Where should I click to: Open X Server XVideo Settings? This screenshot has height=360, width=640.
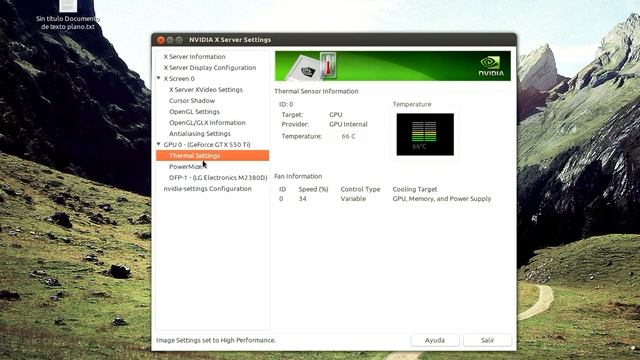click(x=206, y=90)
